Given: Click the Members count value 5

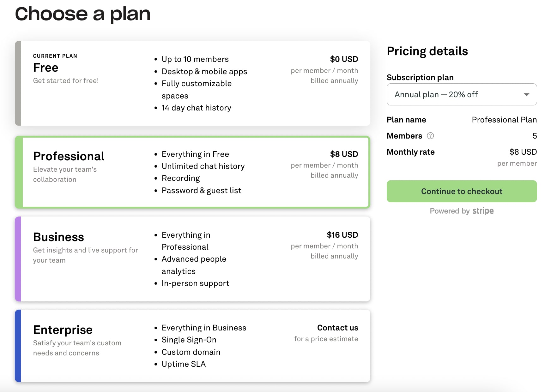Looking at the screenshot, I should tap(535, 136).
